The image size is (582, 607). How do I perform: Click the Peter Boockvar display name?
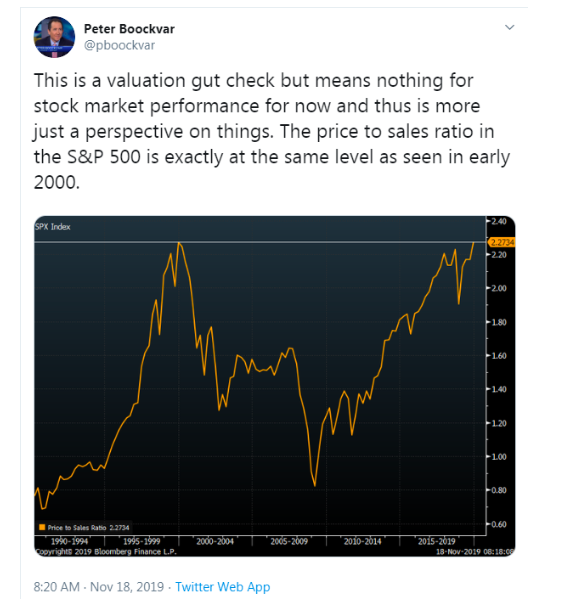(x=129, y=29)
